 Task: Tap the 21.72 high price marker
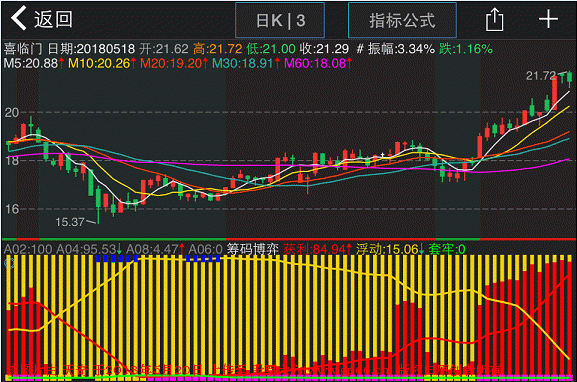[541, 76]
